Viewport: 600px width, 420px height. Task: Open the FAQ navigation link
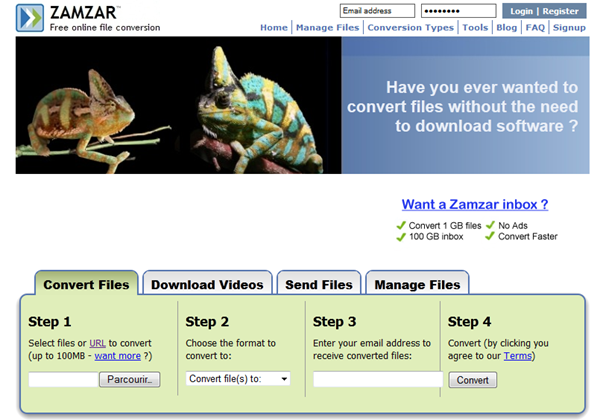click(535, 28)
